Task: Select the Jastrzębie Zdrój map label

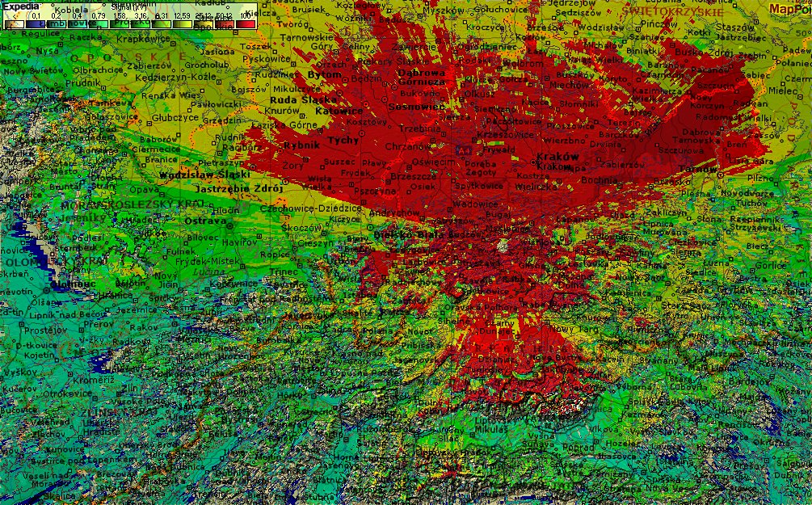Action: (240, 187)
